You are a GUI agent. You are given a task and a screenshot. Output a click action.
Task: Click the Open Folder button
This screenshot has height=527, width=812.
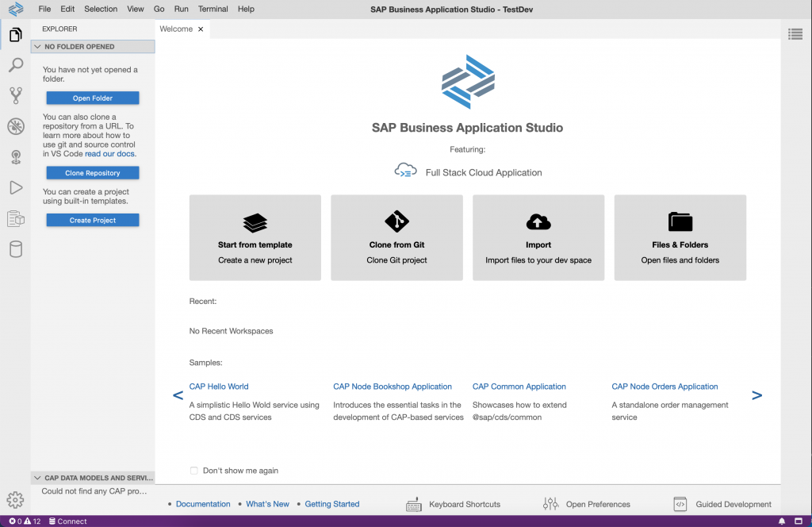93,98
